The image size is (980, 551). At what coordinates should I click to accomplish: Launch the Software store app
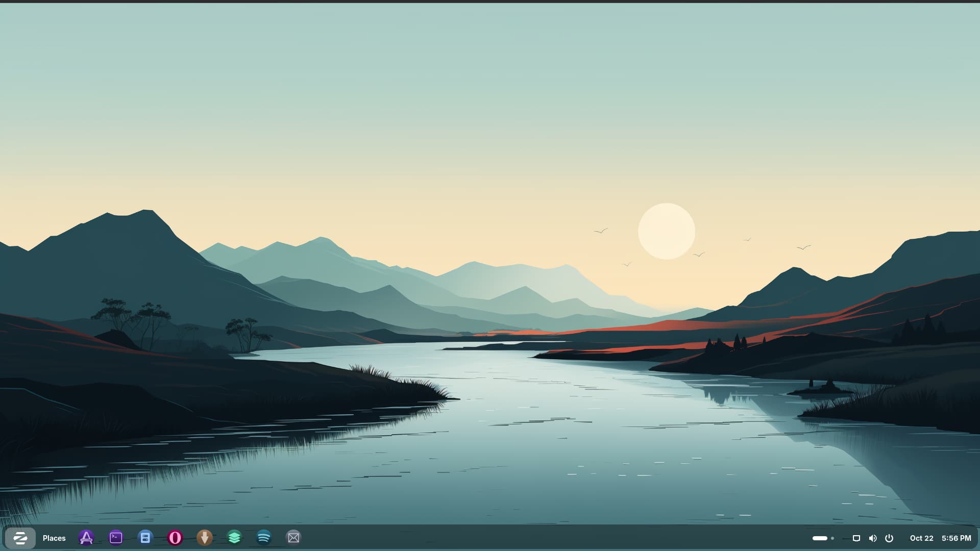[86, 538]
